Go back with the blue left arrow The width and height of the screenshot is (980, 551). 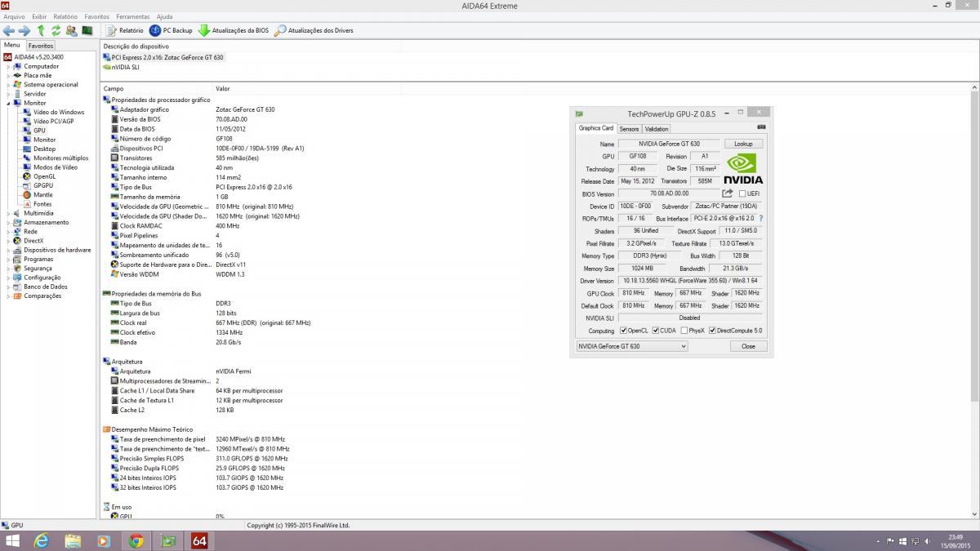point(9,30)
